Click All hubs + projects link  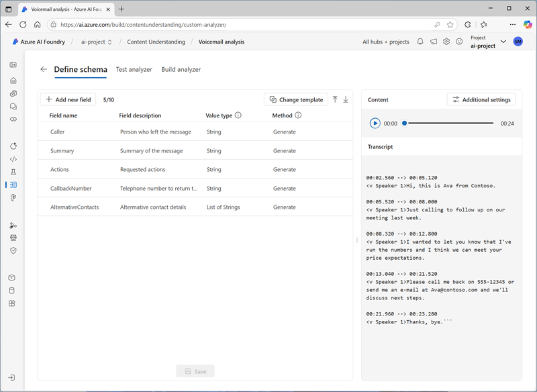(385, 42)
